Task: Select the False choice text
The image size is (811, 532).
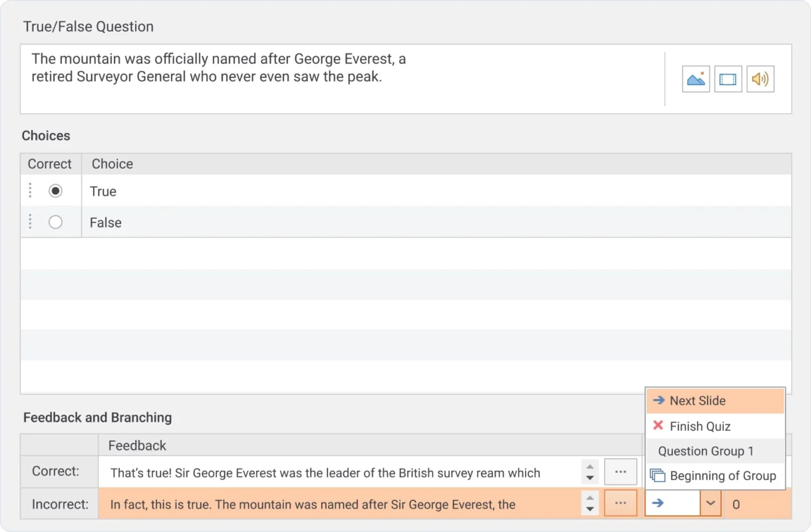Action: pos(106,223)
